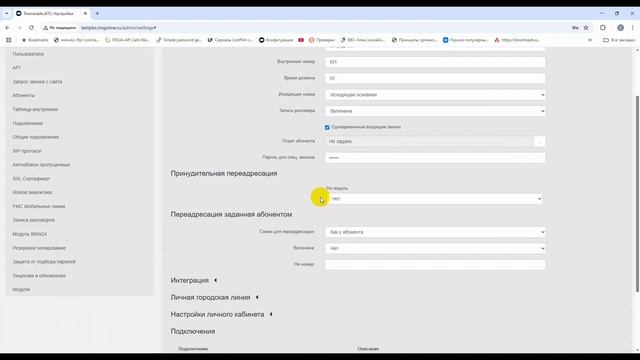This screenshot has height=360, width=640.
Task: Open the Подключения sidebar section
Action: coord(28,123)
